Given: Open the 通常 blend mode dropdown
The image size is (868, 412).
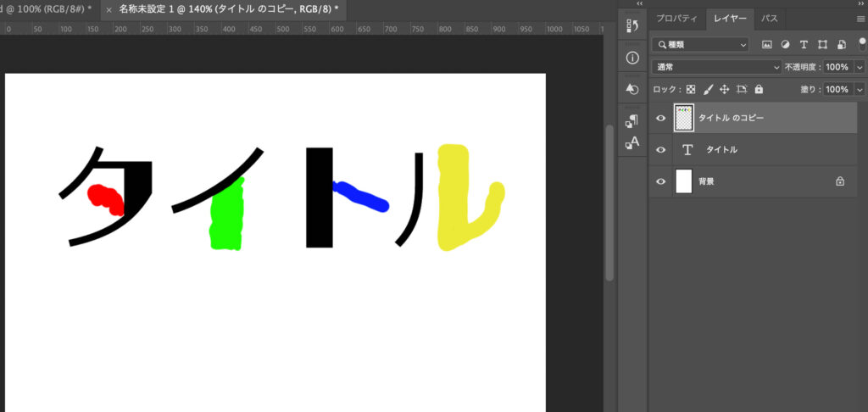Looking at the screenshot, I should 717,66.
